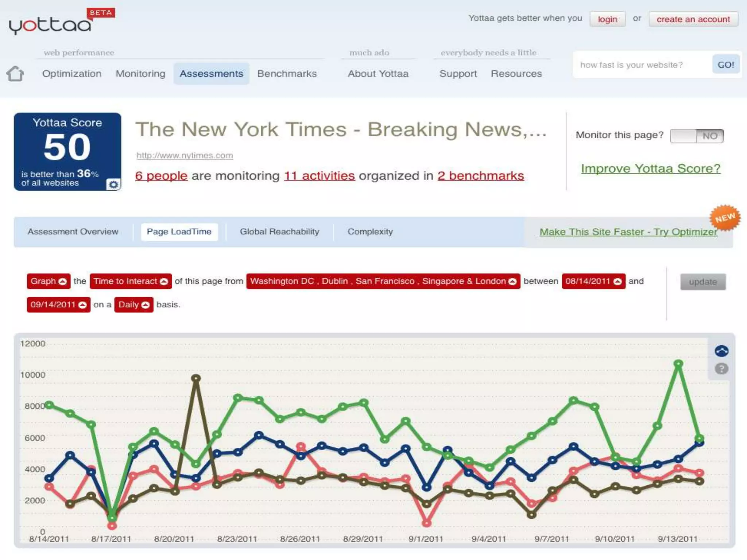Click the Yottaa logo

(x=50, y=25)
